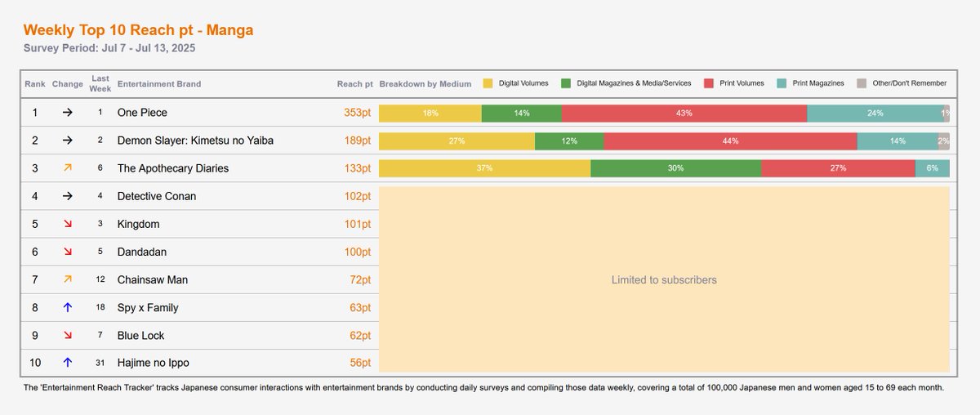Click Hajime no Ippo blue up arrow
Screen dimensions: 980x415
(x=68, y=363)
